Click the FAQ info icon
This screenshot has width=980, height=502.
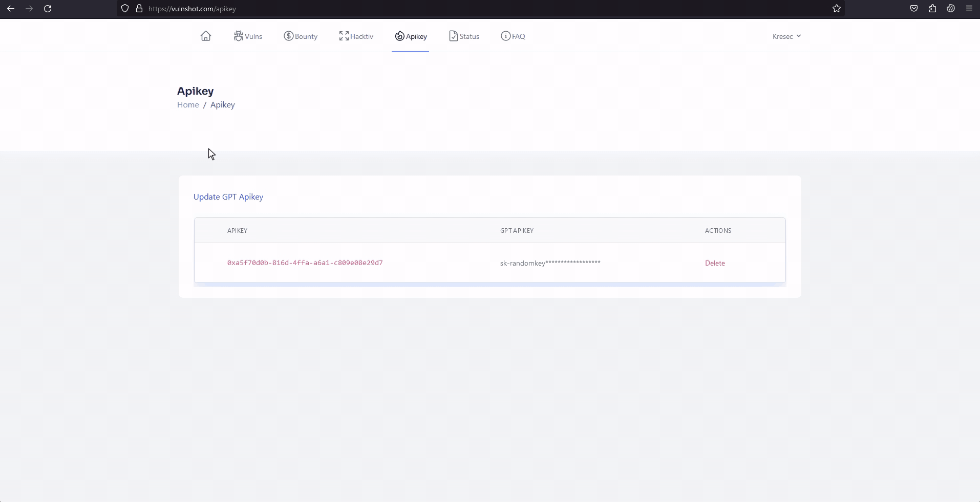pyautogui.click(x=506, y=36)
